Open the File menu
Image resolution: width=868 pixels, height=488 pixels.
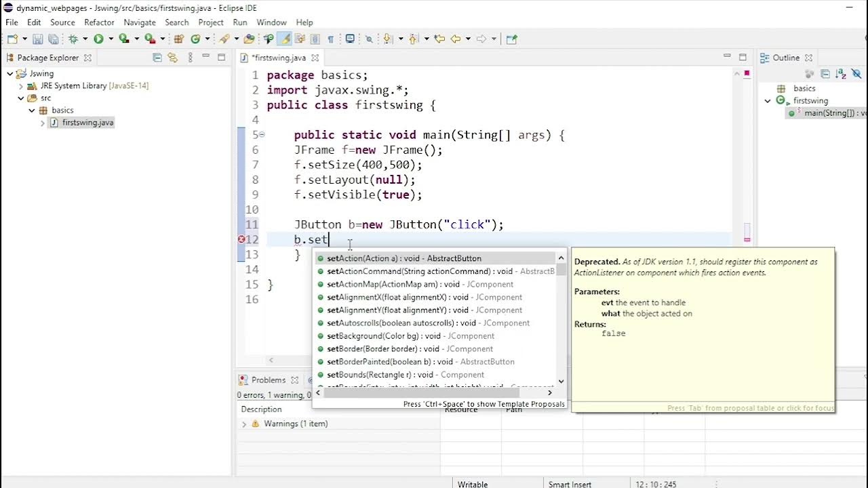[x=12, y=22]
